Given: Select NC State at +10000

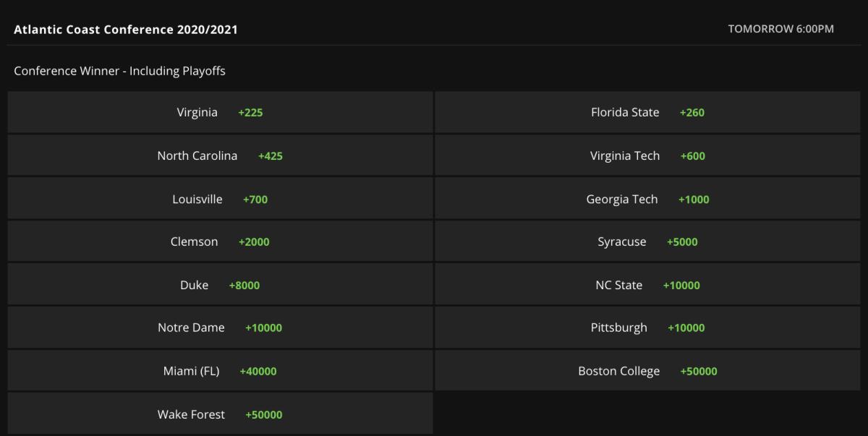Looking at the screenshot, I should point(651,285).
